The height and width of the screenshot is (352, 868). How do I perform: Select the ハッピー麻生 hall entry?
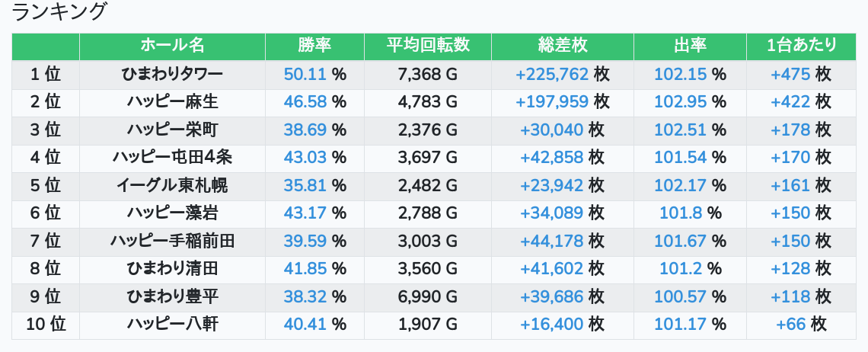(172, 102)
